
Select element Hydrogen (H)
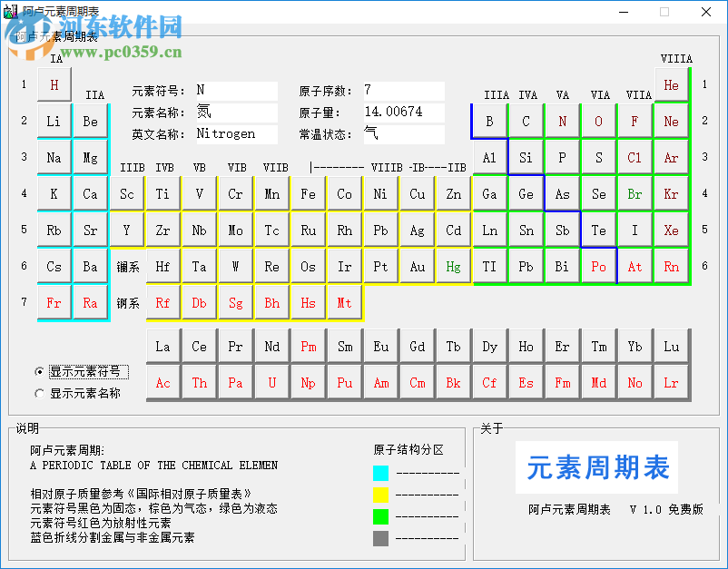[54, 84]
